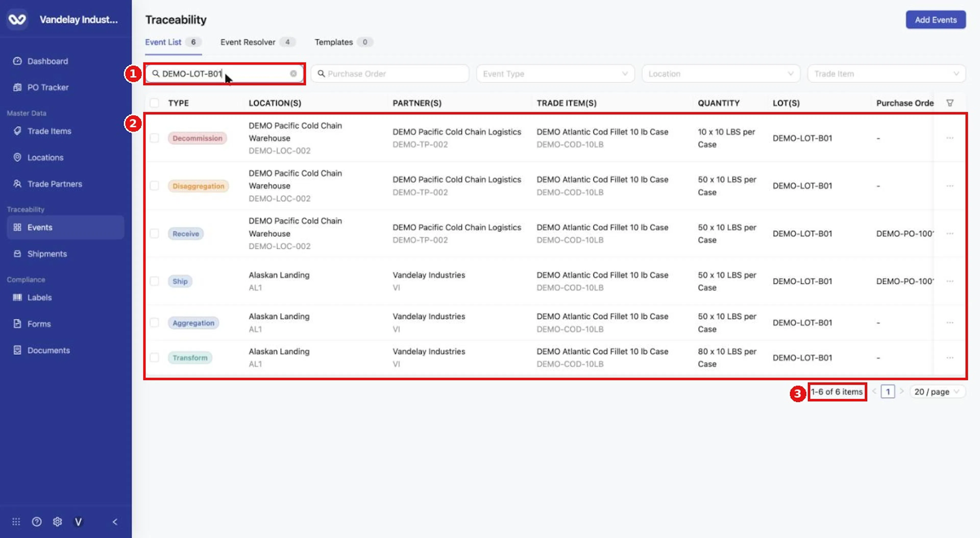The height and width of the screenshot is (538, 980).
Task: Click page number 1 button
Action: point(888,392)
